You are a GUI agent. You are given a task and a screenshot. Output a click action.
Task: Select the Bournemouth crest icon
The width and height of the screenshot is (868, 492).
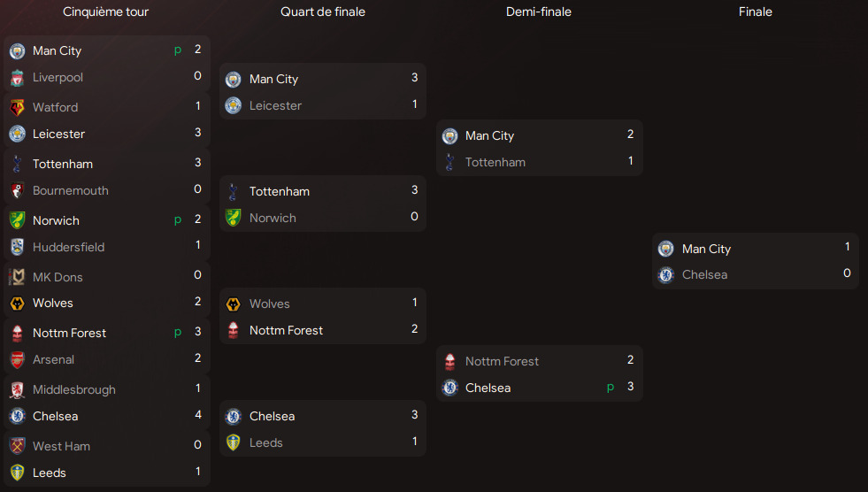17,190
